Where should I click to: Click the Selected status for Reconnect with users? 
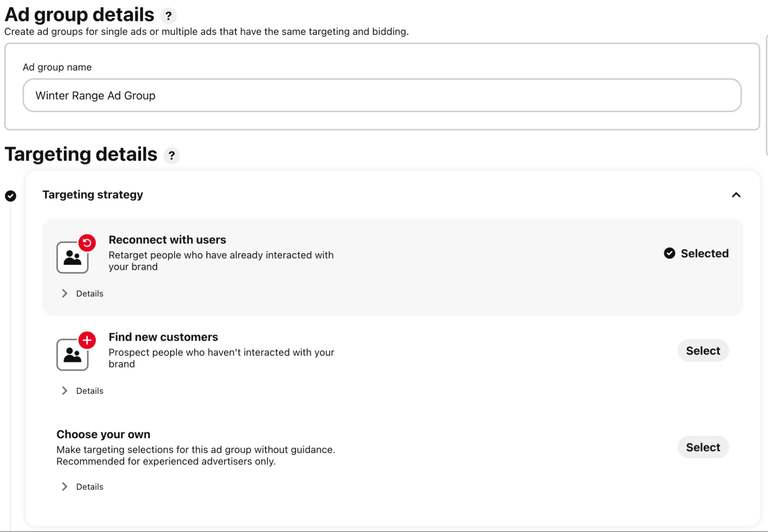(x=704, y=254)
